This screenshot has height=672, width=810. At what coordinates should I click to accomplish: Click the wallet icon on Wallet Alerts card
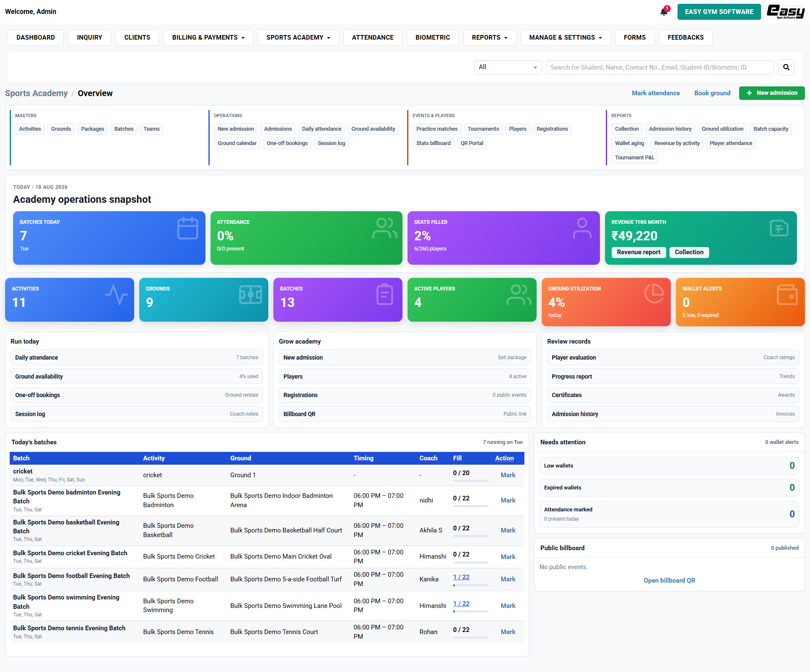[x=787, y=294]
